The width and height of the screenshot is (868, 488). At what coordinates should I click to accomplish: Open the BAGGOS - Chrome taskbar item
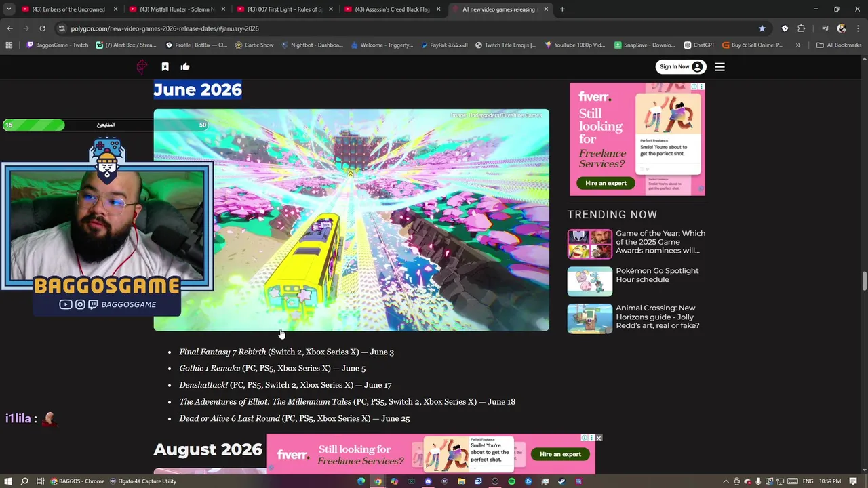(77, 481)
